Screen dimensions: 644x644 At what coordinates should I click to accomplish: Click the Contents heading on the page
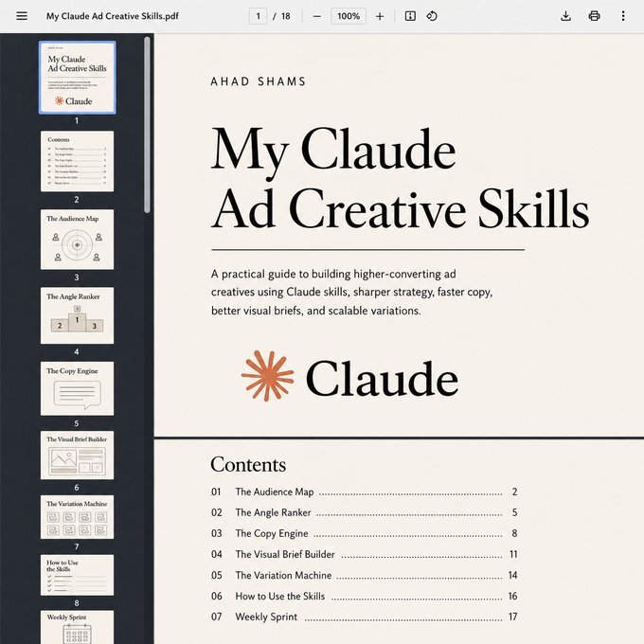pos(248,465)
